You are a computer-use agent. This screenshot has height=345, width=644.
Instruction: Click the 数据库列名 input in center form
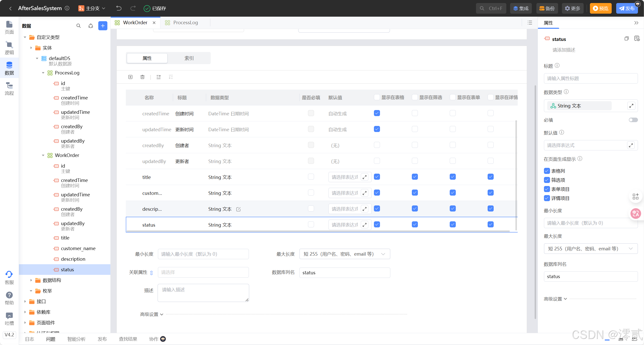(x=345, y=273)
